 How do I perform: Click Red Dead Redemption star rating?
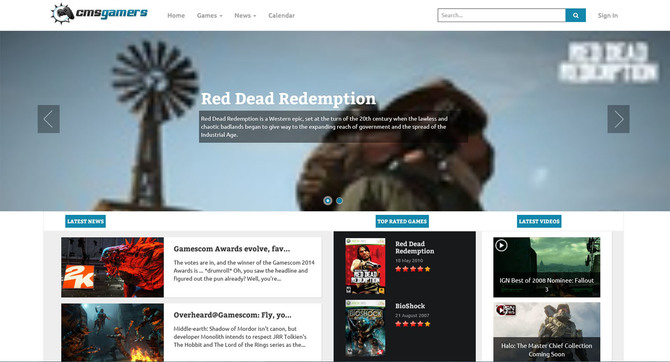pos(413,269)
